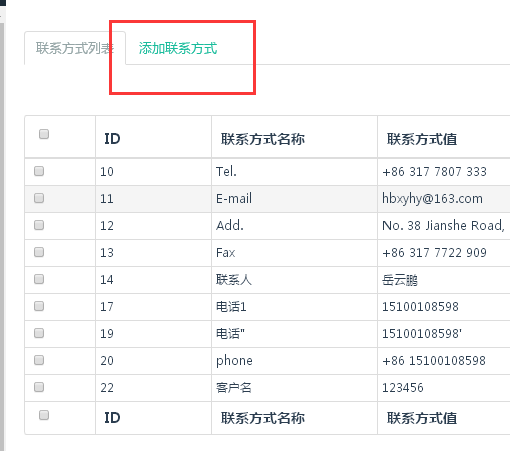Switch to the 联系方式列表 tab
Screen dimensions: 510x451
[x=75, y=48]
